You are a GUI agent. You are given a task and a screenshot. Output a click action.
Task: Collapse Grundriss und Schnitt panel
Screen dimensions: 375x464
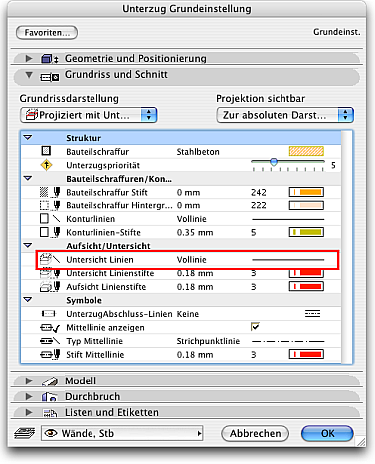coord(29,75)
